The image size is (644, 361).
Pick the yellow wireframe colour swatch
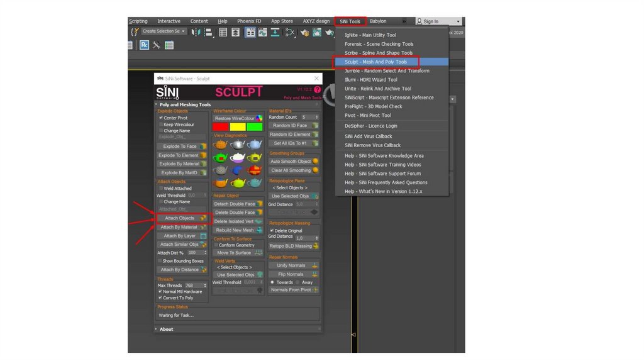(237, 127)
